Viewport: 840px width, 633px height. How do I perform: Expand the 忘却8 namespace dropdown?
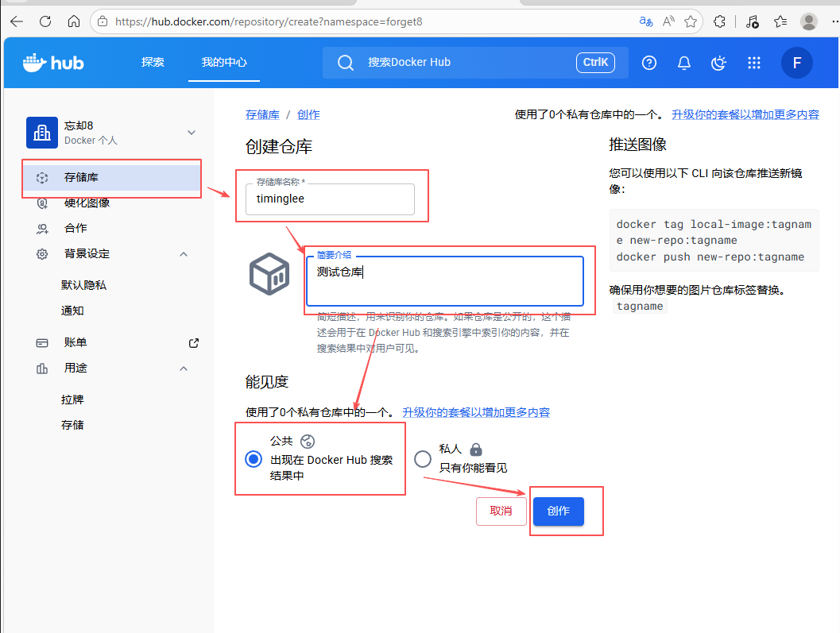pos(192,133)
